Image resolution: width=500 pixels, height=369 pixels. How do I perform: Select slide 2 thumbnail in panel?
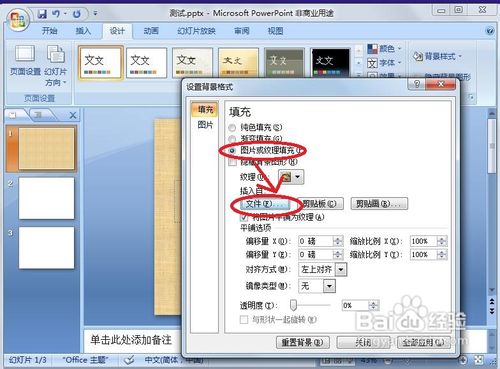[46, 198]
